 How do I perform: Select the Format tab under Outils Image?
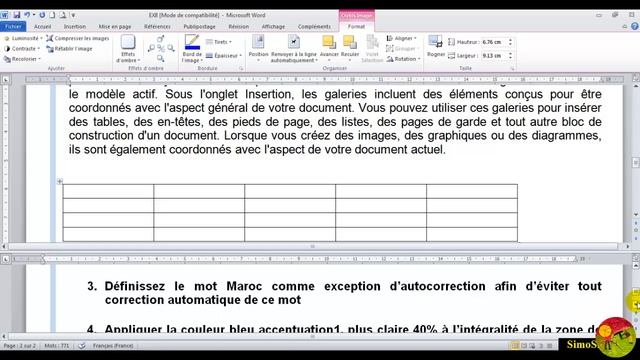tap(356, 27)
